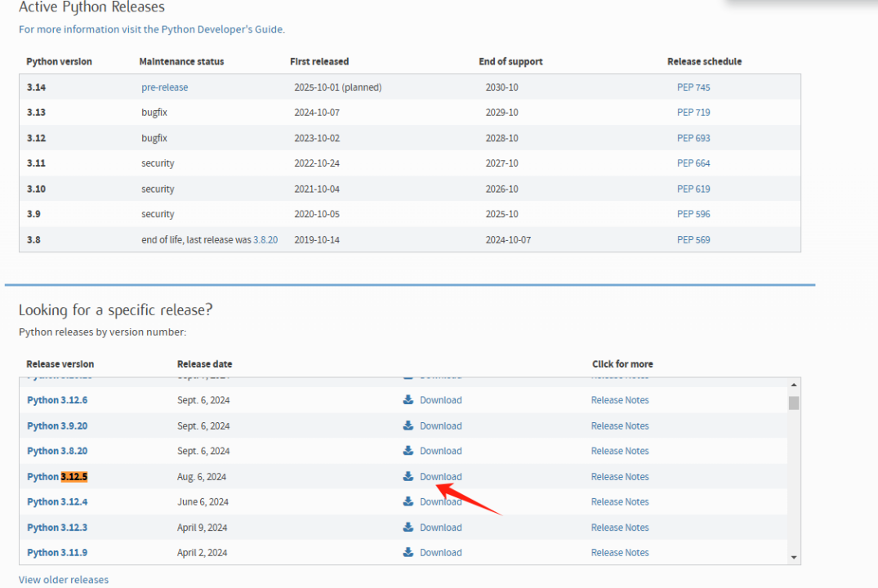Click the April 2, 2024 release date
Viewport: 878px width, 588px height.
pyautogui.click(x=202, y=553)
